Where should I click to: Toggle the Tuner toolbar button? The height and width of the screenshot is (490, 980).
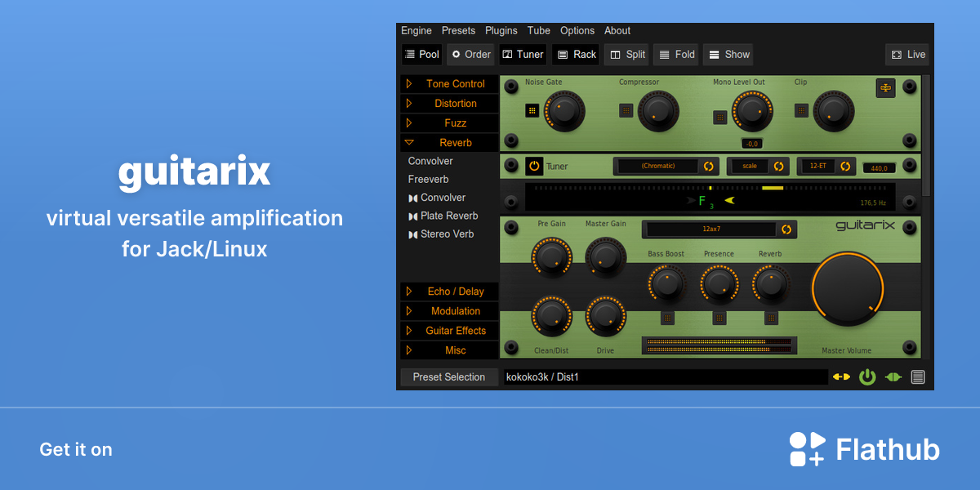522,55
